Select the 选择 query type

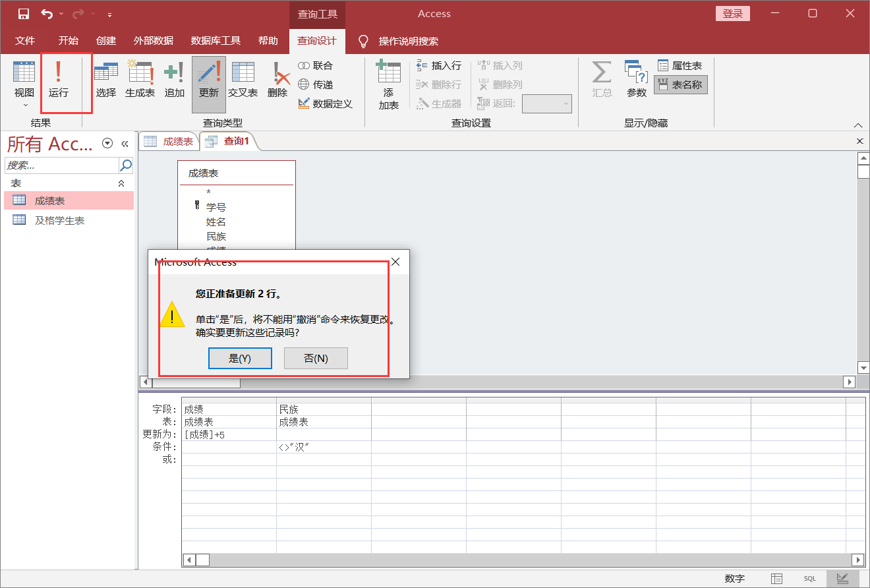coord(105,79)
